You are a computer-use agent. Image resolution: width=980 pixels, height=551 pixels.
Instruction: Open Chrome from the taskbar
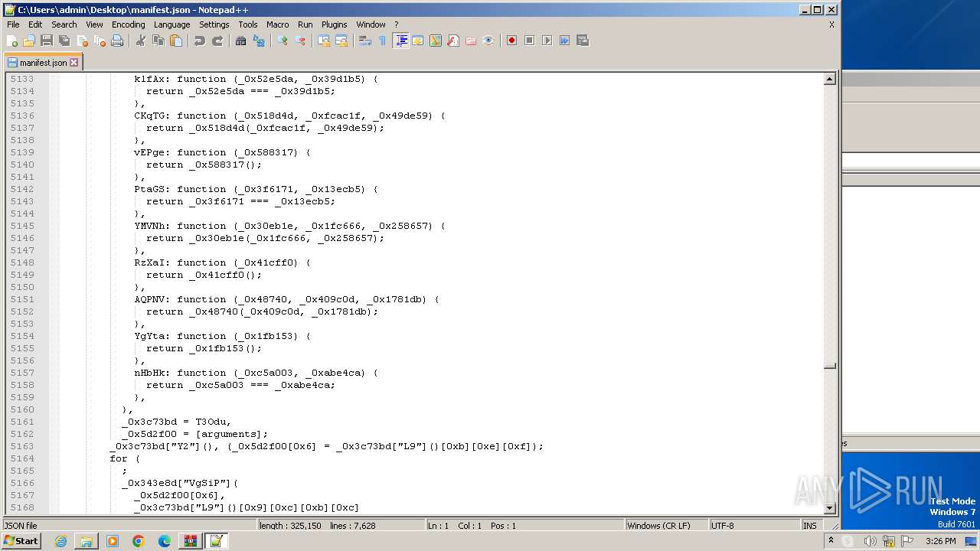(139, 541)
